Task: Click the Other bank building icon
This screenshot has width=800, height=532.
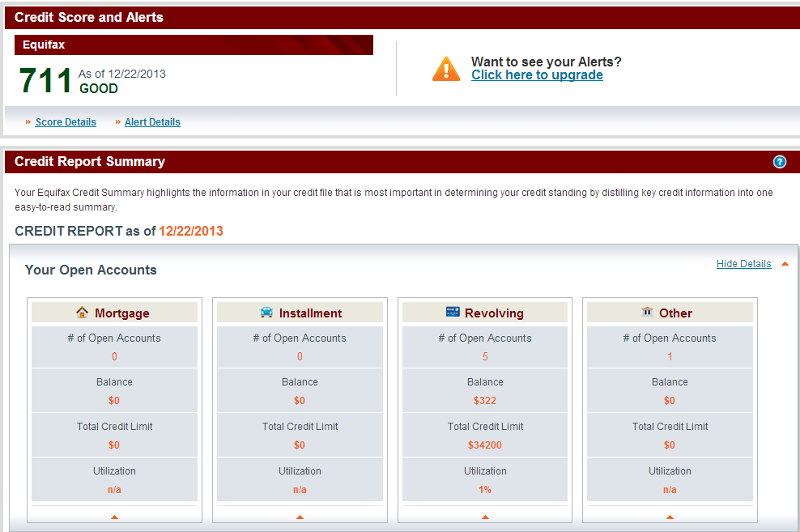Action: (x=647, y=313)
